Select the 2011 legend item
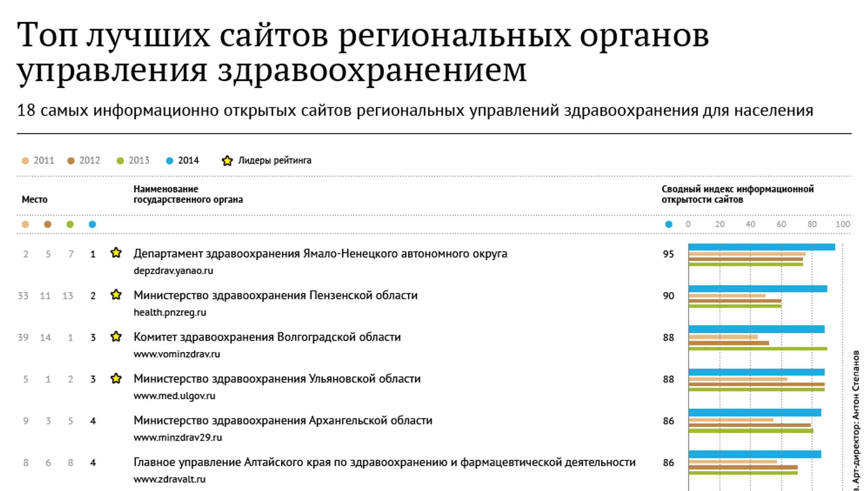The width and height of the screenshot is (868, 491). tap(38, 161)
